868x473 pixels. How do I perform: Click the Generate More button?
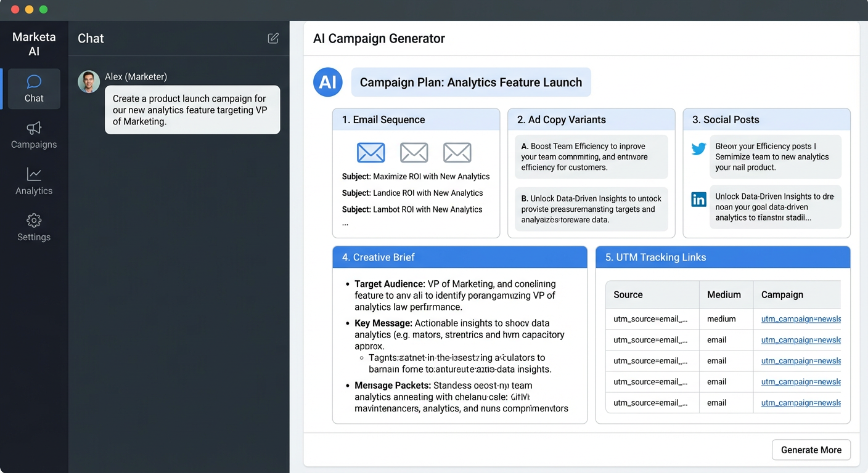[x=811, y=450]
